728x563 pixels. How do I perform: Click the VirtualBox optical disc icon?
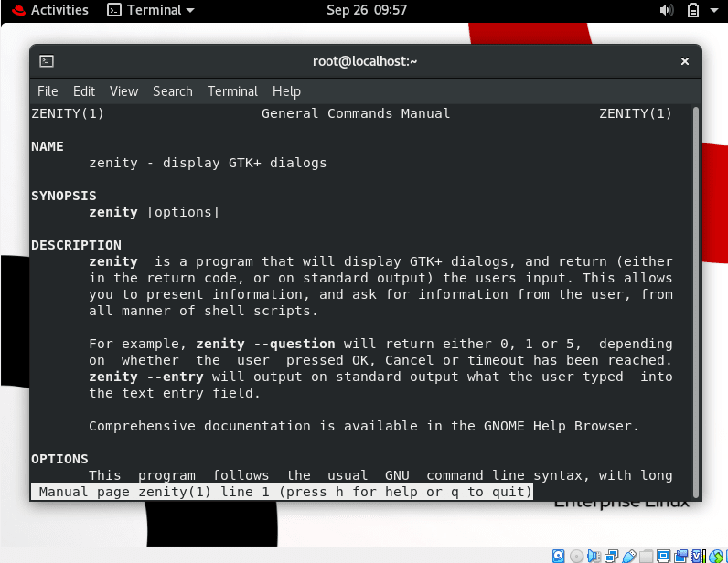tap(576, 556)
